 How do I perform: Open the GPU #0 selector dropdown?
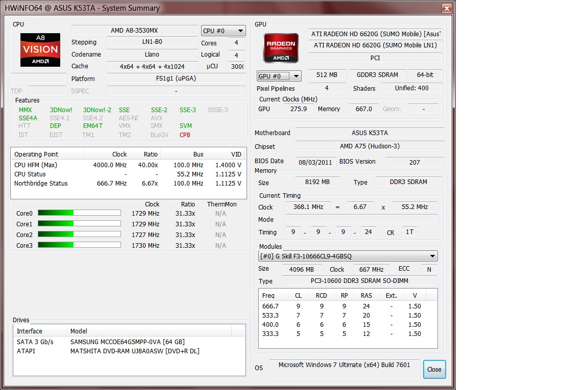279,76
